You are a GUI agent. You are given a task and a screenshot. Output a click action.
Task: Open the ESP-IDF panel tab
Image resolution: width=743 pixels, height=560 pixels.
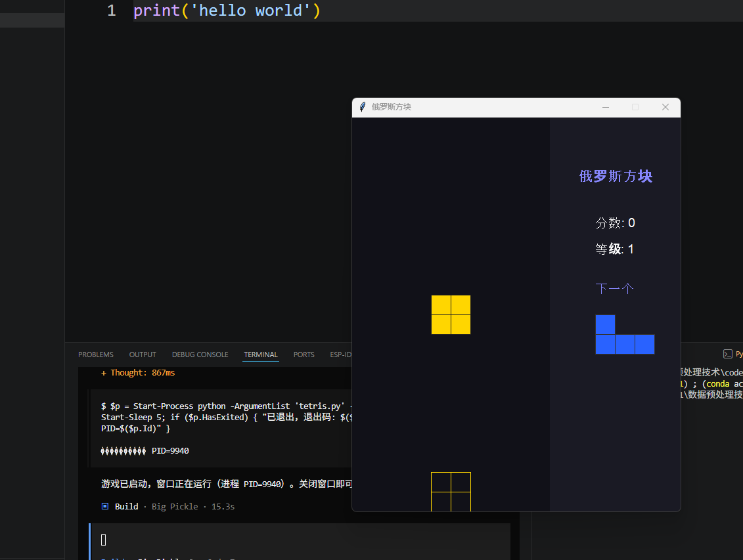click(x=341, y=355)
